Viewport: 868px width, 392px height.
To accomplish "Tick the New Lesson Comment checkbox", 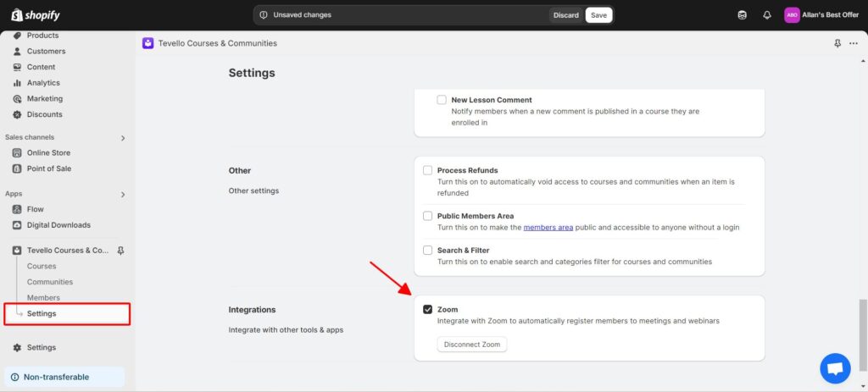I will click(442, 100).
